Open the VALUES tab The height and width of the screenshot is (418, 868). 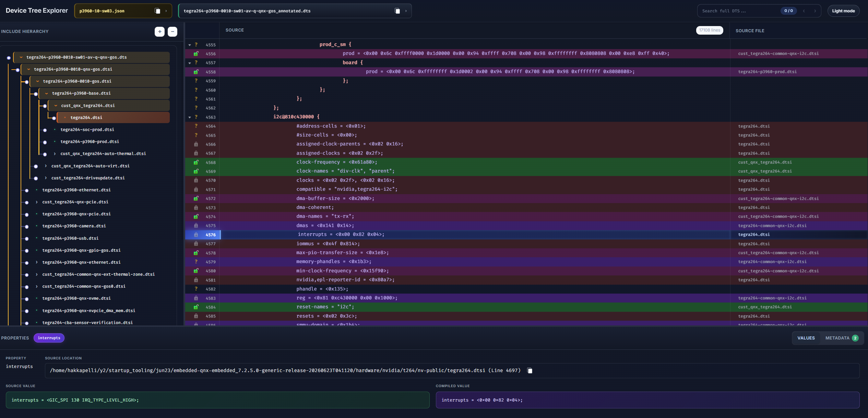(x=806, y=338)
